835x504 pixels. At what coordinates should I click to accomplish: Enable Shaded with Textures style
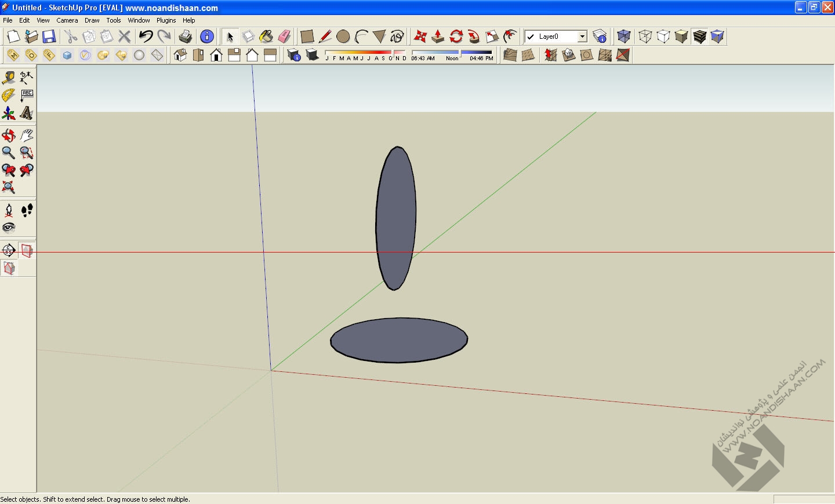click(699, 36)
